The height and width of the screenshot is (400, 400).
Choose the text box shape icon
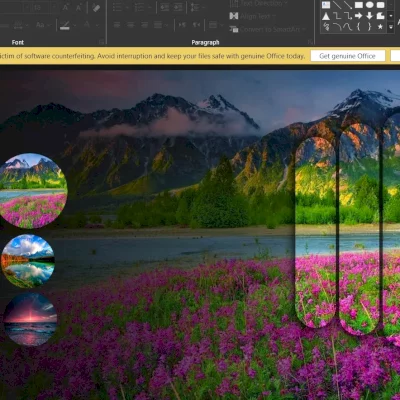(x=326, y=5)
